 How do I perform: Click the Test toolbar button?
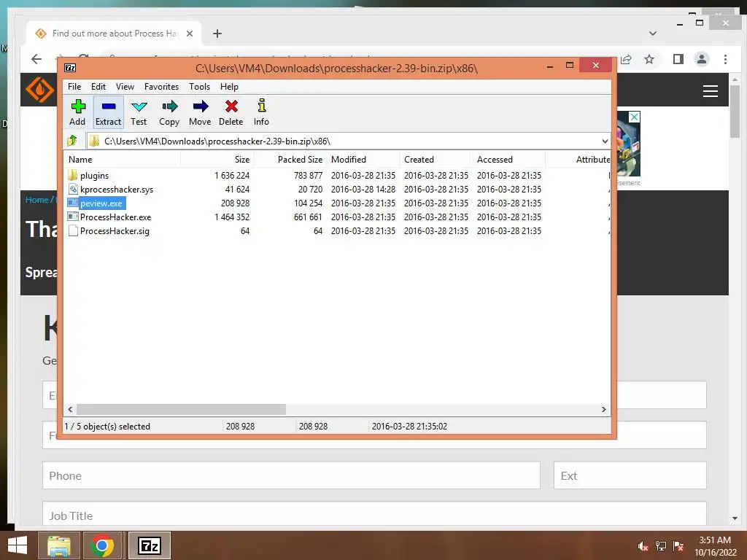pos(139,112)
